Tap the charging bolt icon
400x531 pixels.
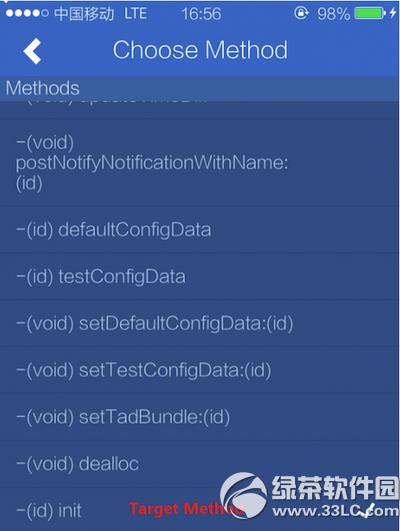point(393,13)
